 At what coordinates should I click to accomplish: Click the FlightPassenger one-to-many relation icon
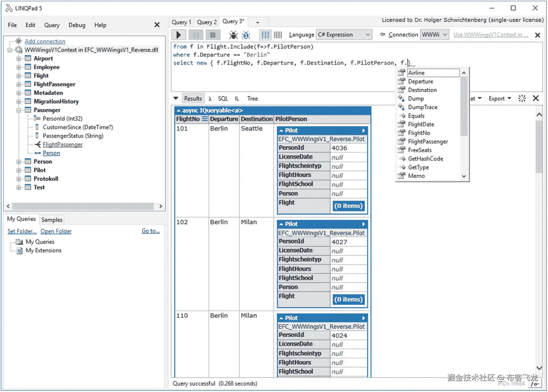[x=37, y=144]
